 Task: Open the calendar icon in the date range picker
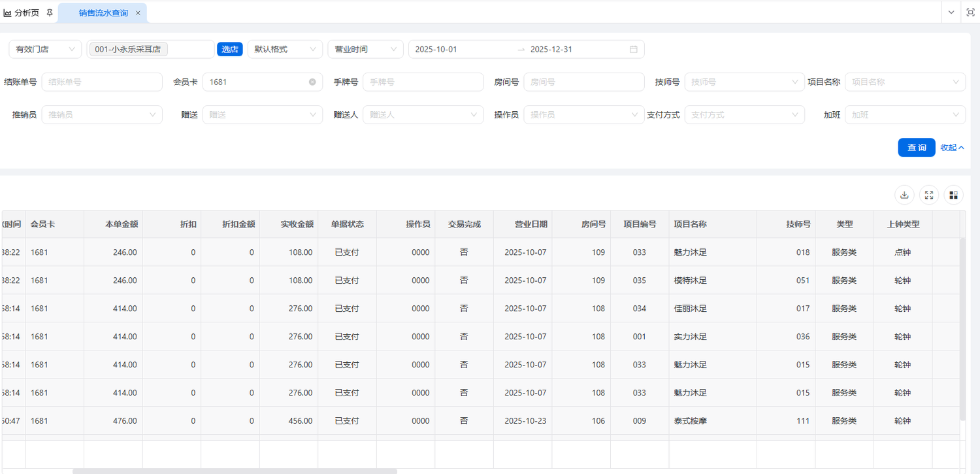click(633, 49)
